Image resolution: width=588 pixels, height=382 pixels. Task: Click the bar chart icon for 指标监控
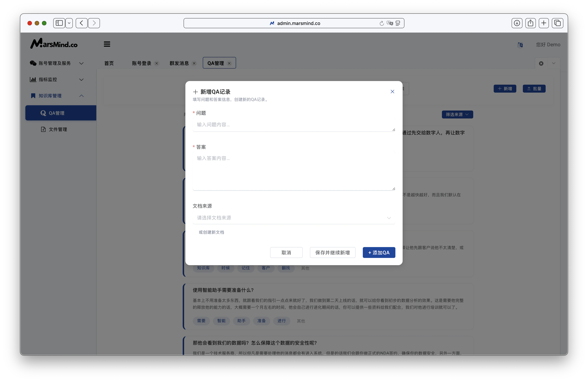point(33,79)
